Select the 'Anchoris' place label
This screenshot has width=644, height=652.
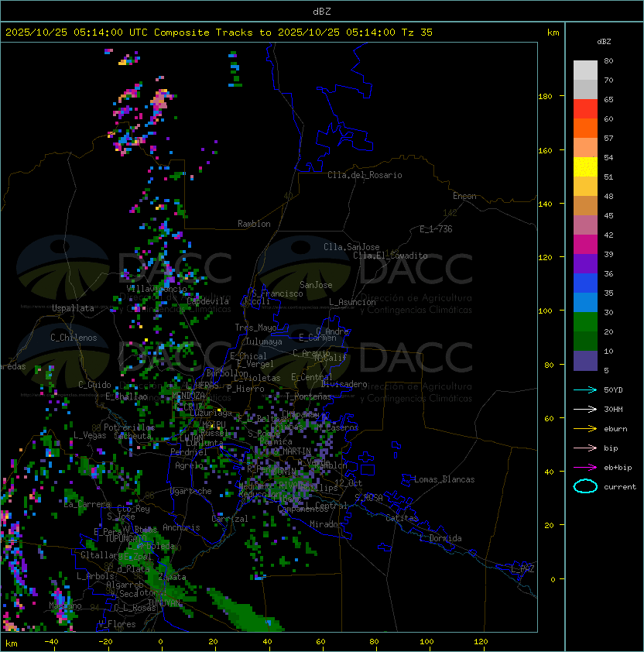[181, 527]
